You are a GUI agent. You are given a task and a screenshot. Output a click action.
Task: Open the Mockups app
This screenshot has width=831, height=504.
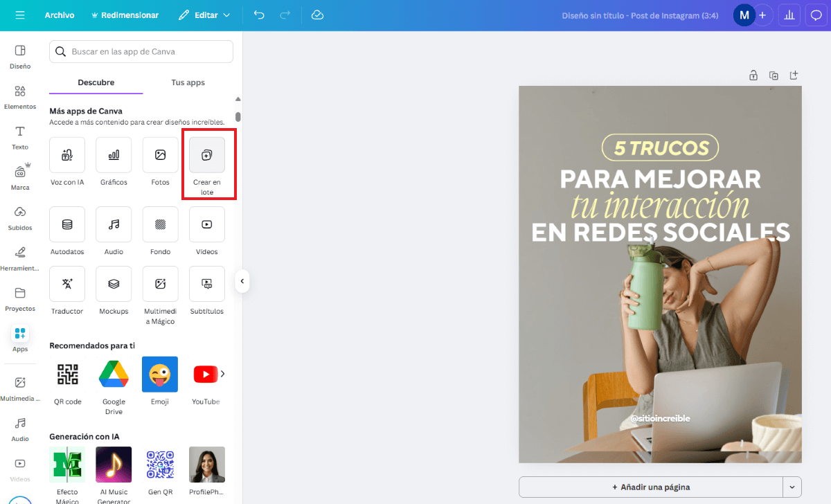[x=113, y=289]
